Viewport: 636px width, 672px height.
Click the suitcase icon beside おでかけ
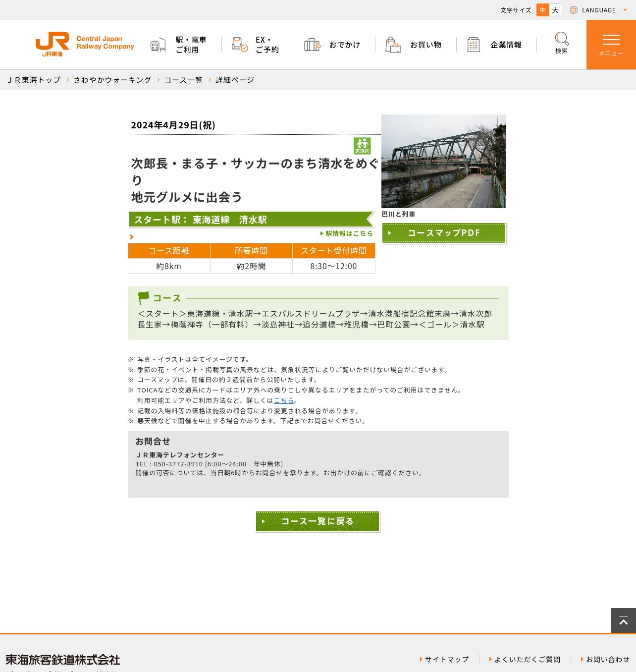point(313,45)
